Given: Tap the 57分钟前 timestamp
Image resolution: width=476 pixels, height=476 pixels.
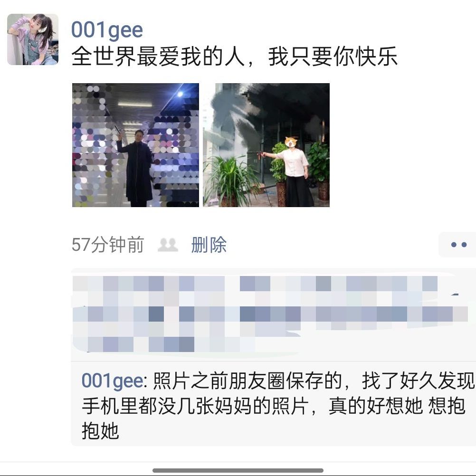Looking at the screenshot, I should pyautogui.click(x=107, y=245).
